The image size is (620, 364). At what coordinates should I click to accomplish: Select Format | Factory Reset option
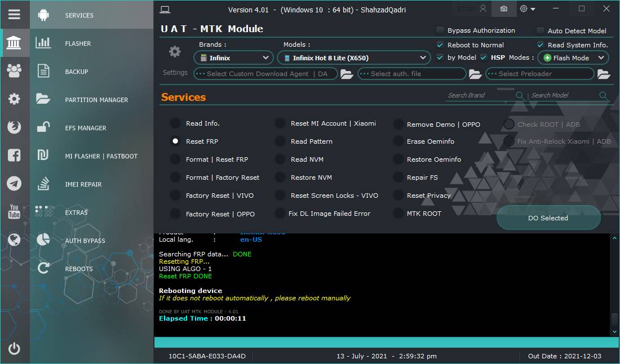pos(175,177)
